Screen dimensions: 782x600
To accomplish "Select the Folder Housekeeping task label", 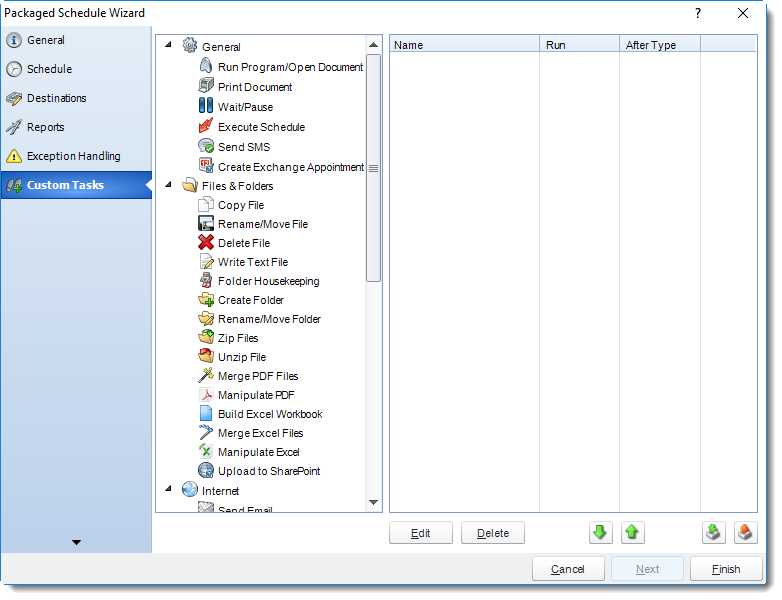I will (268, 281).
